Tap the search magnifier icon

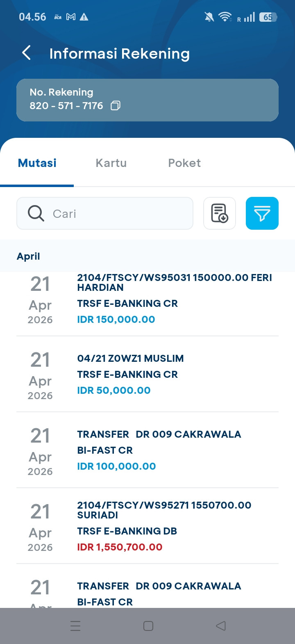tap(36, 214)
